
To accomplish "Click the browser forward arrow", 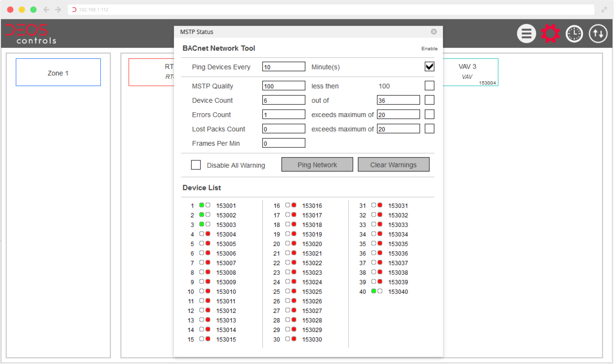I will pyautogui.click(x=58, y=10).
